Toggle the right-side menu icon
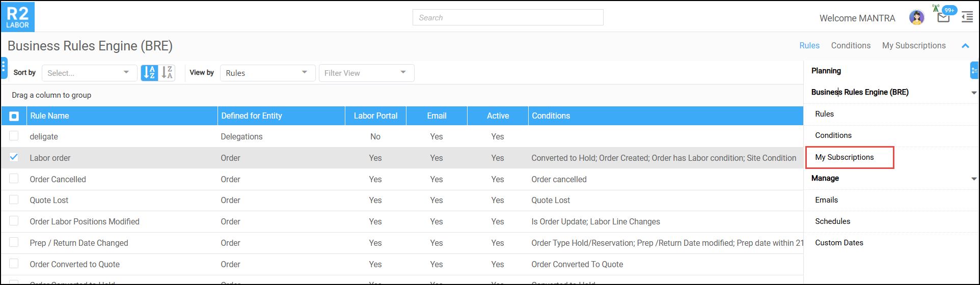The image size is (980, 285). (x=967, y=17)
